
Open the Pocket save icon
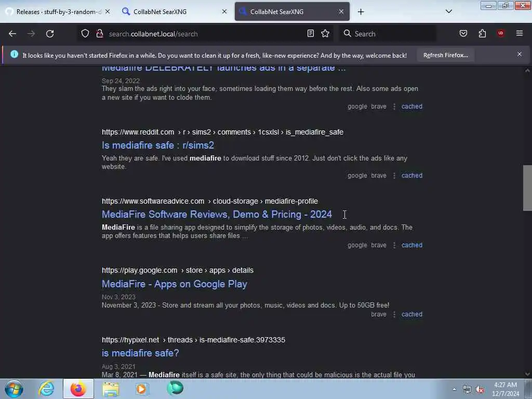pos(463,33)
